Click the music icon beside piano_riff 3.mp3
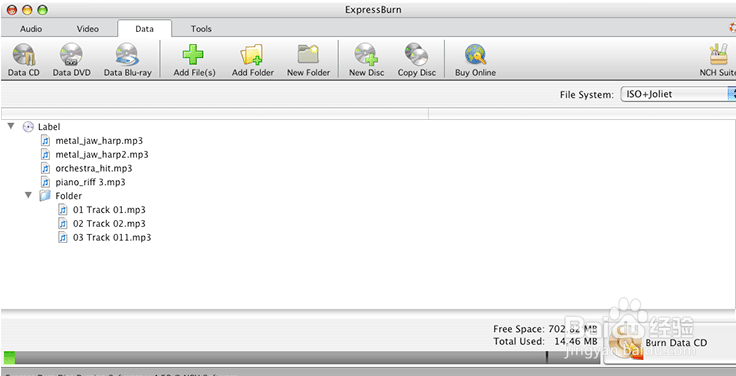Image resolution: width=736 pixels, height=376 pixels. click(x=46, y=182)
